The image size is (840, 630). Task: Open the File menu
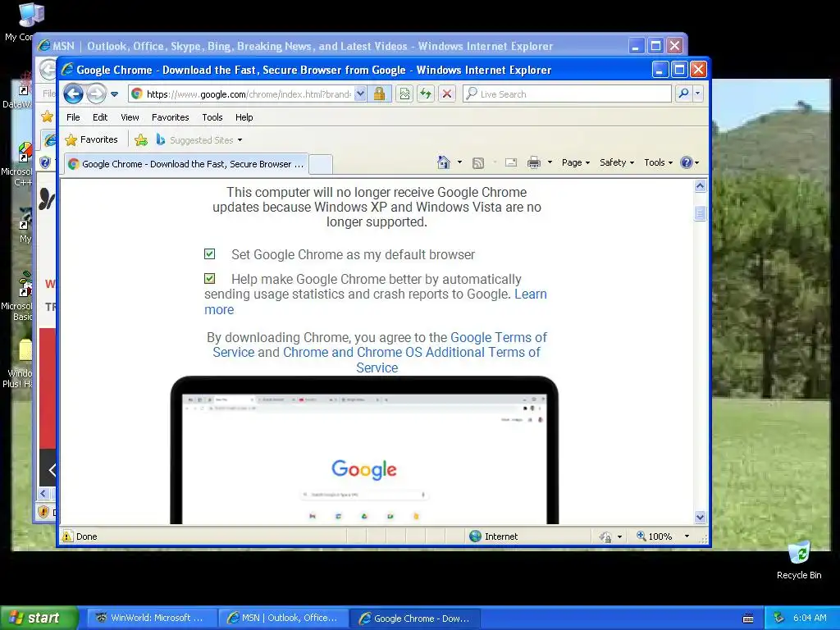pyautogui.click(x=73, y=117)
